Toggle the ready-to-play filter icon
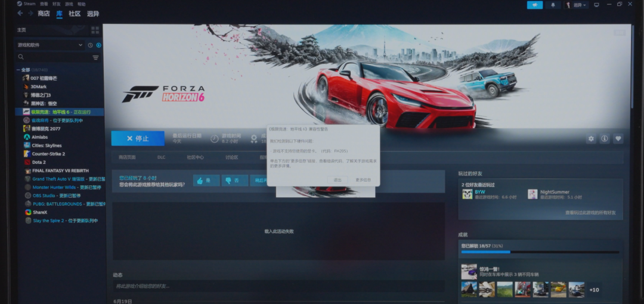 click(x=98, y=45)
